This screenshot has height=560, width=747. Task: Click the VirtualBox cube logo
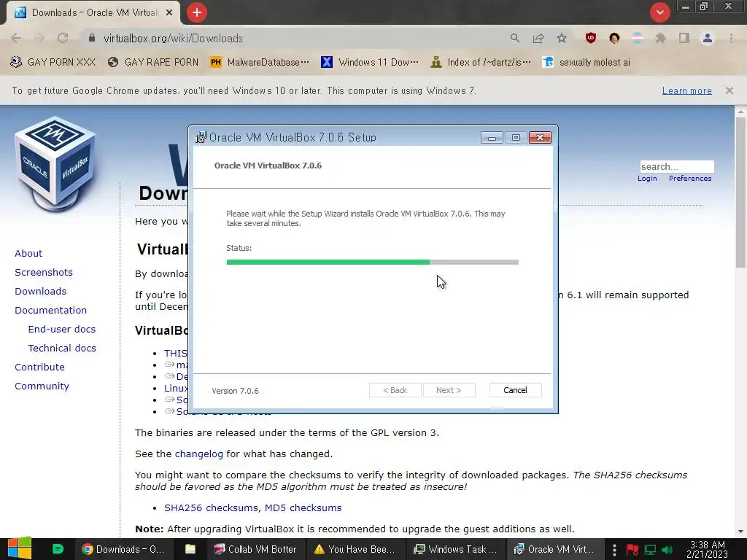coord(55,164)
